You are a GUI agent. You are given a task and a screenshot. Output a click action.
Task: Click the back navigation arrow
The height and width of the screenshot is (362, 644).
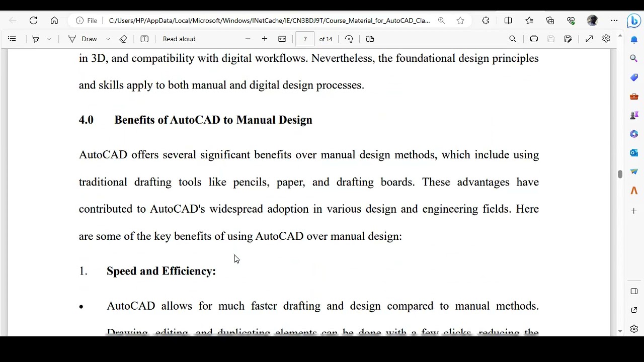tap(13, 21)
